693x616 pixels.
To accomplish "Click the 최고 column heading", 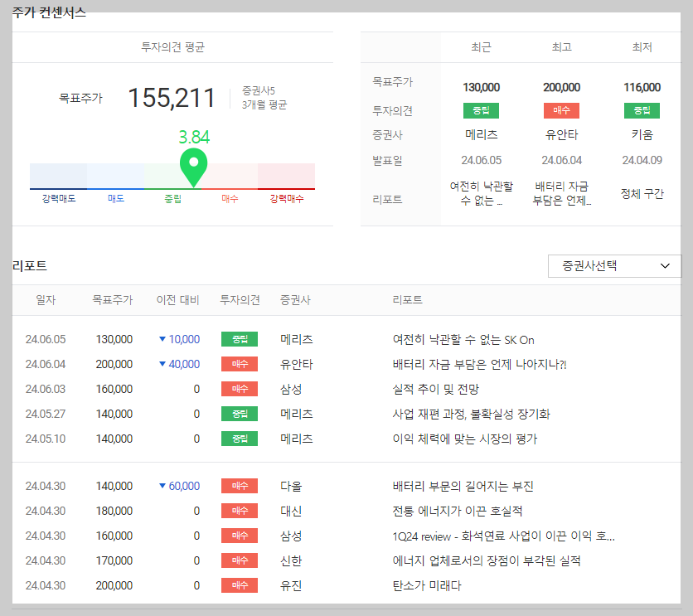I will 561,46.
